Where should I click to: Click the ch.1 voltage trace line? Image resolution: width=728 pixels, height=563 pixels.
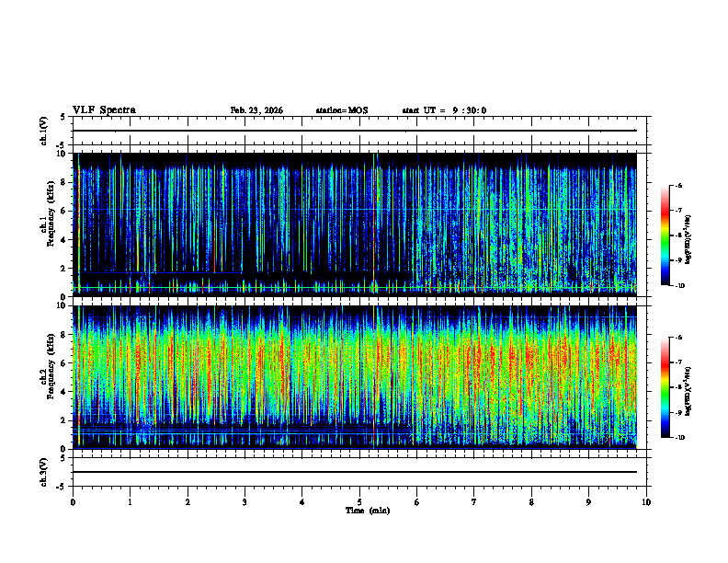click(x=355, y=131)
